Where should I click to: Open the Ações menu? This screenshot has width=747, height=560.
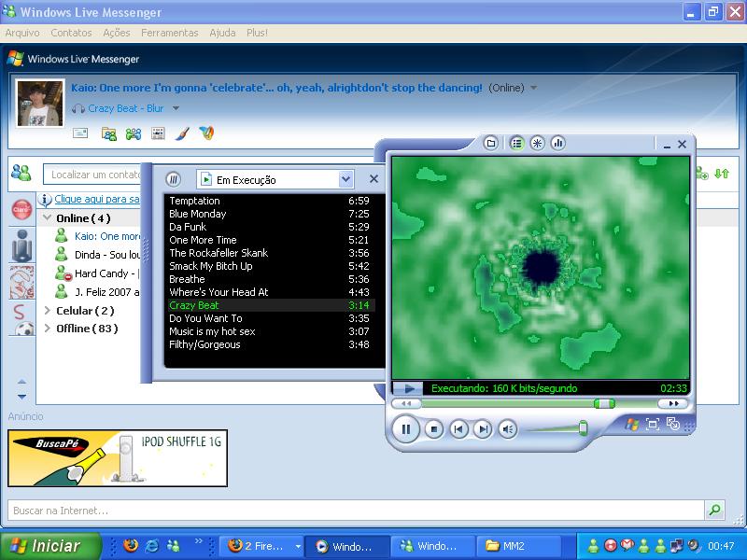117,33
